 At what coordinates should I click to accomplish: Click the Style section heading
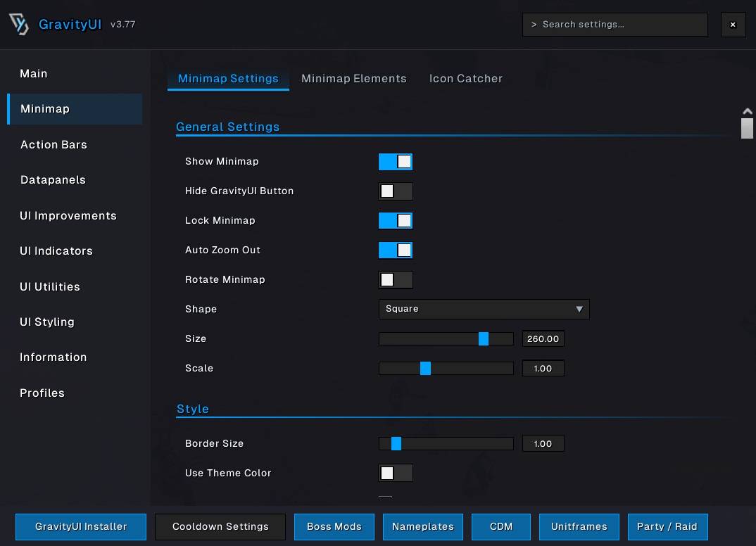(192, 409)
